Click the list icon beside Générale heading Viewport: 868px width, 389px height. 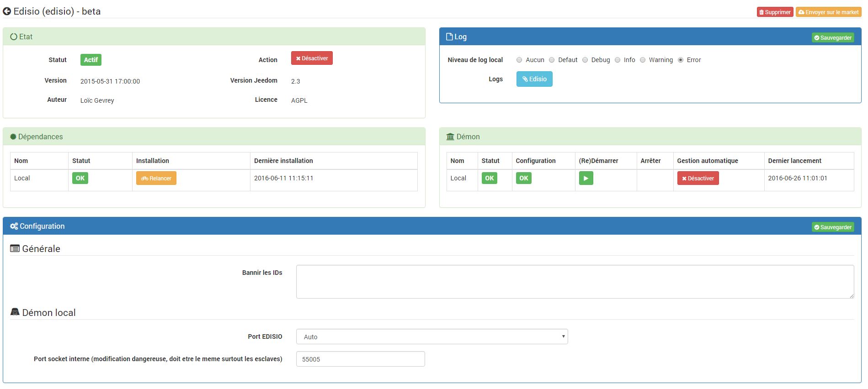[15, 249]
